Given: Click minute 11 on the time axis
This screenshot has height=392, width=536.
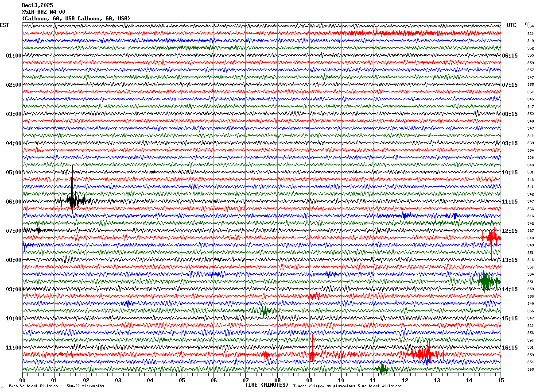Looking at the screenshot, I should click(x=373, y=380).
